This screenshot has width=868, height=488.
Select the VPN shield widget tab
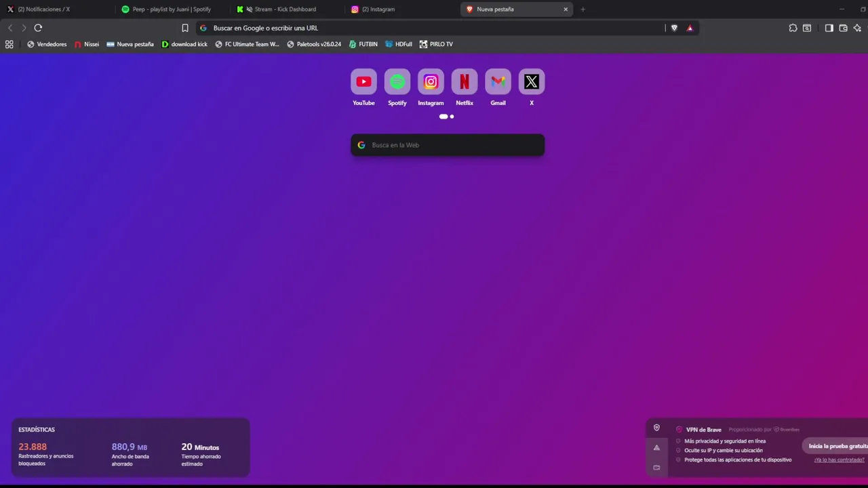click(656, 428)
